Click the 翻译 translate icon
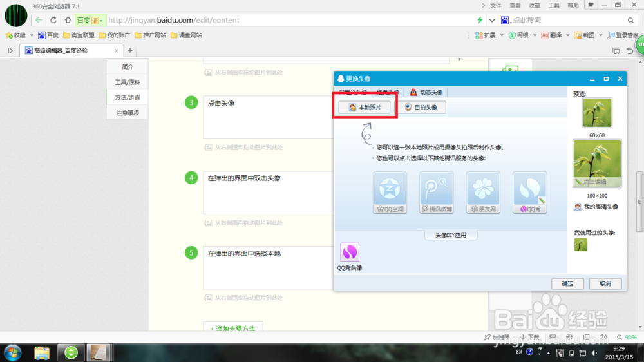The width and height of the screenshot is (644, 362). [x=545, y=35]
